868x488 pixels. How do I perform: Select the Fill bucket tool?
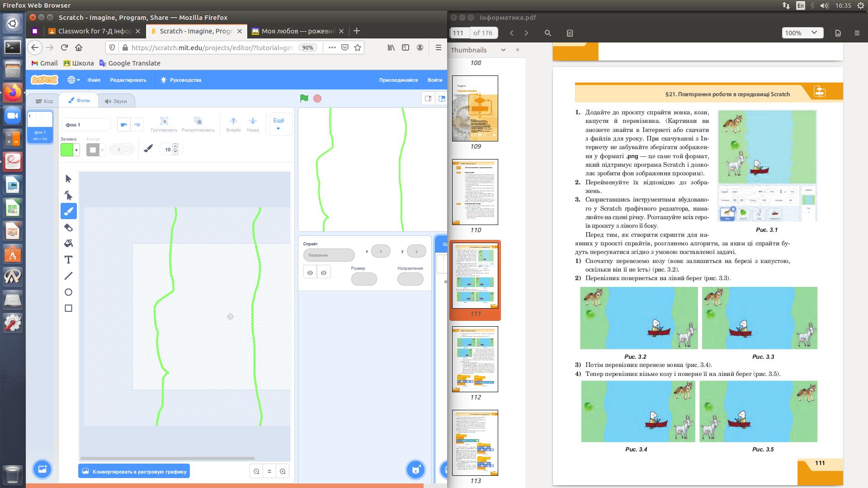coord(68,244)
